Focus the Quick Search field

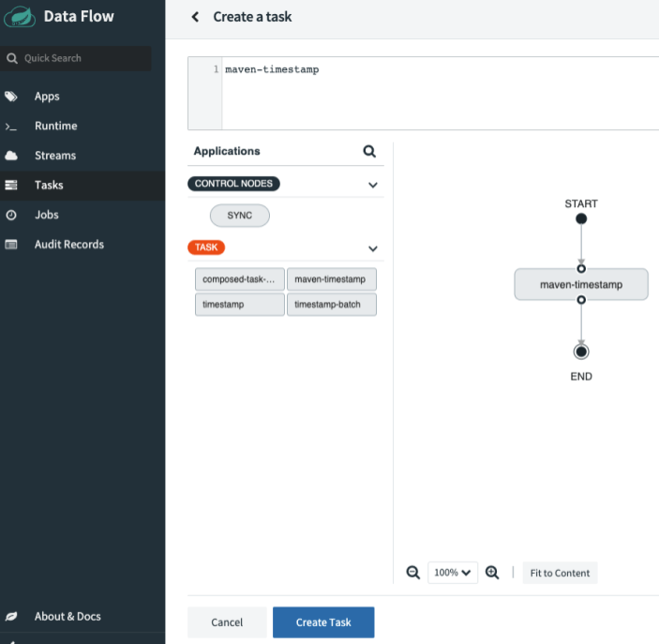pos(76,58)
